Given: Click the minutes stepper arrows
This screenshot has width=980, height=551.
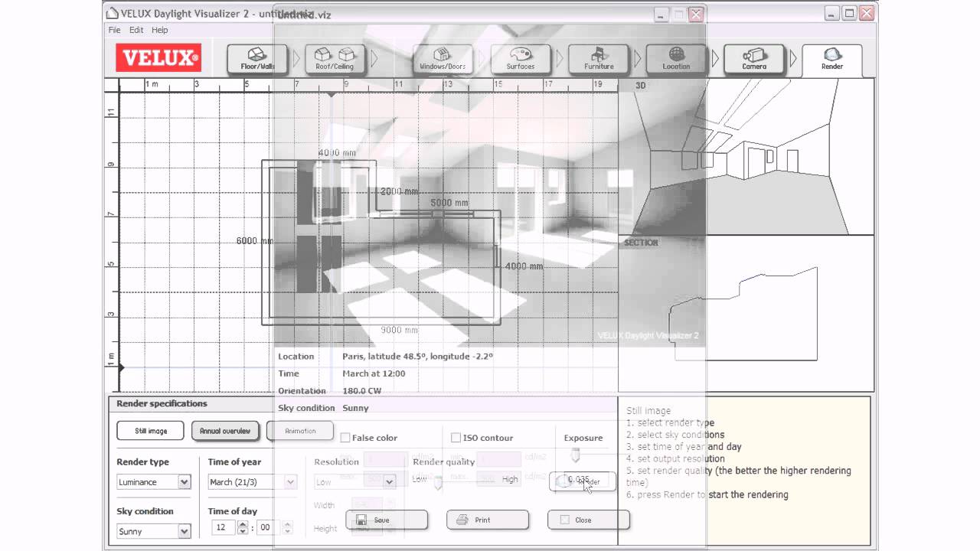Looking at the screenshot, I should point(288,527).
